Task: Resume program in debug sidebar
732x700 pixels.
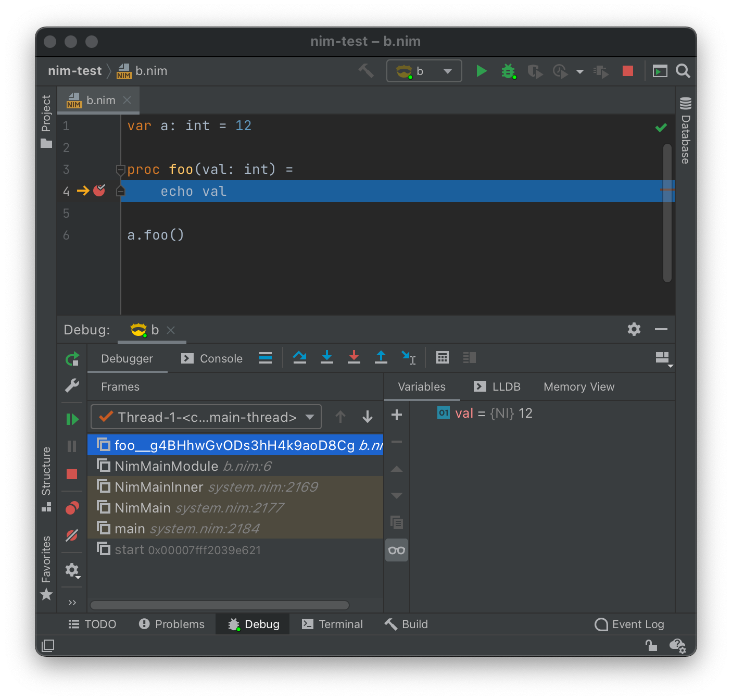Action: point(72,419)
